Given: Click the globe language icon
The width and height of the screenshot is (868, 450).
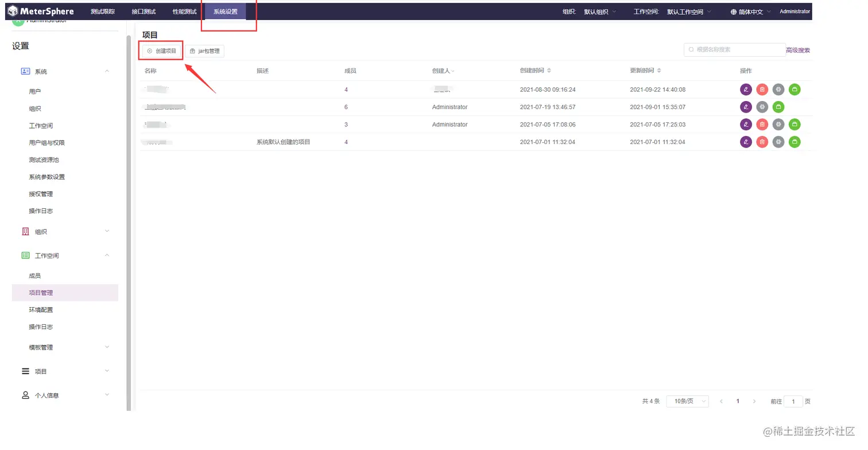Looking at the screenshot, I should pos(734,11).
